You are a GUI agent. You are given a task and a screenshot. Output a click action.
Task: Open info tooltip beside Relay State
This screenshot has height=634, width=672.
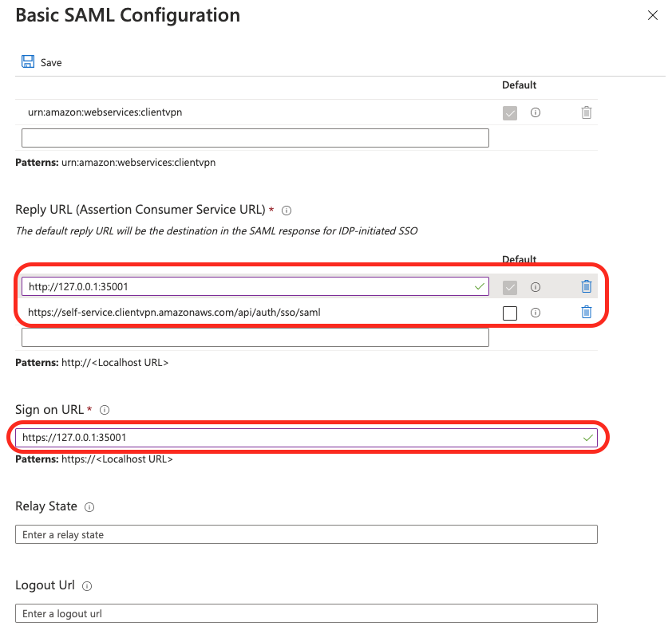(x=89, y=507)
